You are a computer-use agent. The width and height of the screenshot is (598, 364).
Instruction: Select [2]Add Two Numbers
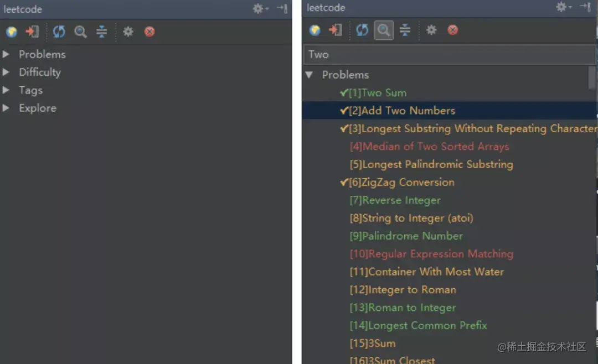(398, 111)
